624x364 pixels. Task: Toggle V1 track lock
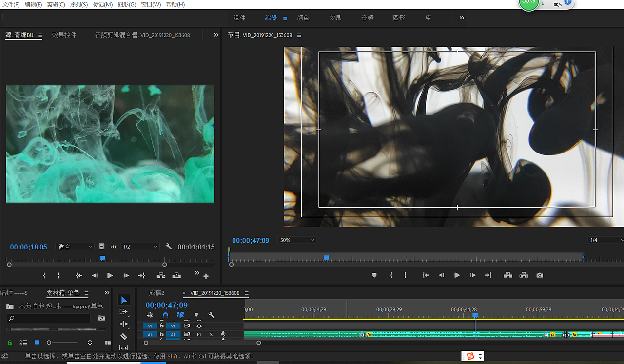coord(162,326)
